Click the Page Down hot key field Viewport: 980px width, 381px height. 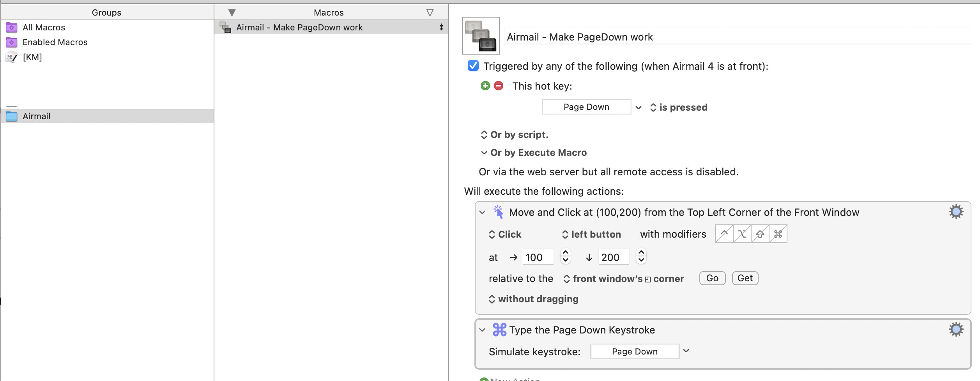click(x=586, y=107)
